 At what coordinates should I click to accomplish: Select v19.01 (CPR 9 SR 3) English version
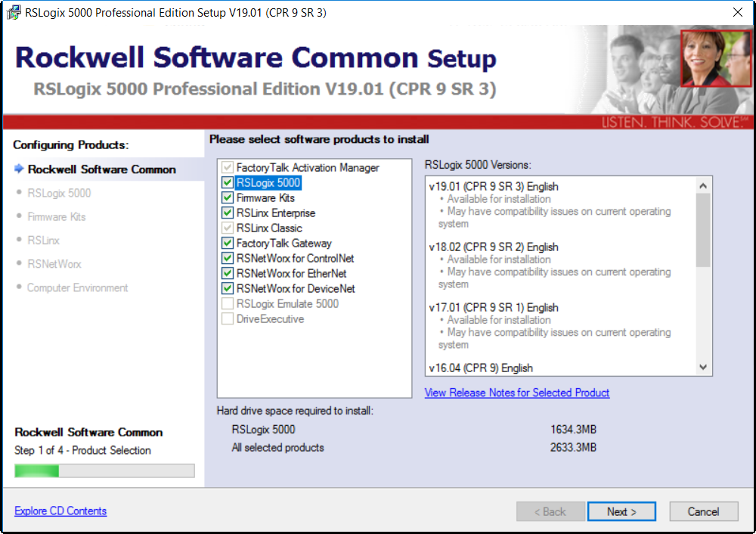coord(494,187)
